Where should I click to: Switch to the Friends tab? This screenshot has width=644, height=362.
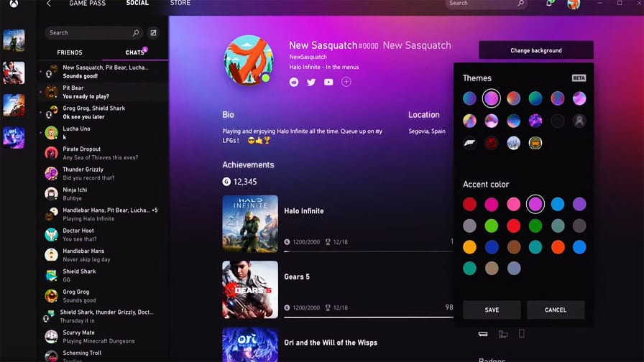click(x=70, y=52)
